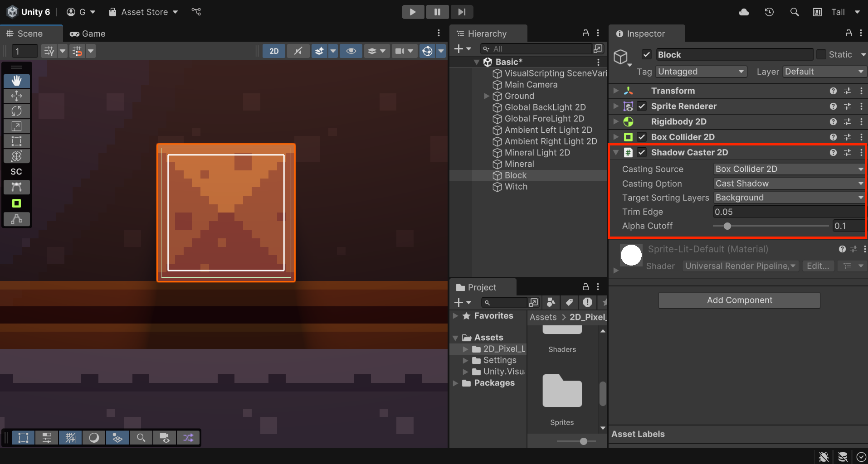Open the Undo History icon
Viewport: 868px width, 464px height.
769,12
